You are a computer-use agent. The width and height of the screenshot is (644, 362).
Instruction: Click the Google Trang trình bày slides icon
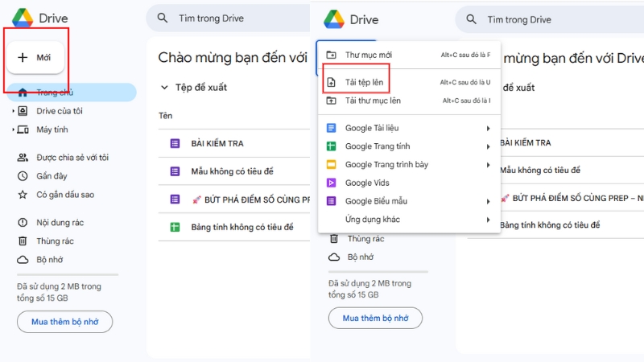[331, 164]
